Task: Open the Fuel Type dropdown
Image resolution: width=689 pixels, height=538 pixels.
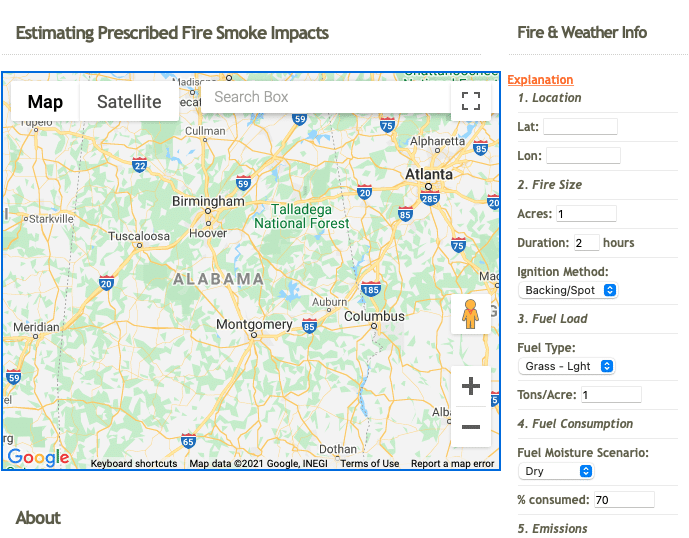Action: (x=566, y=366)
